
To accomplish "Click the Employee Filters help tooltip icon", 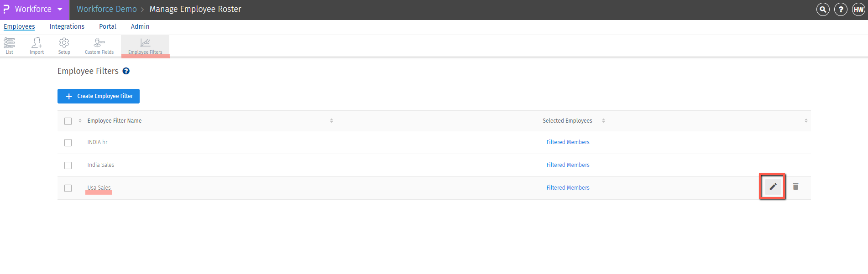I will coord(126,71).
